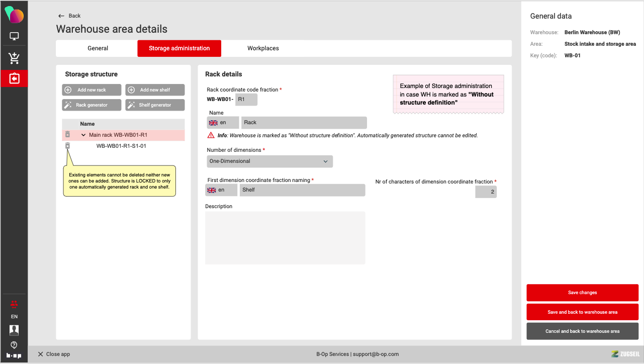Delete Main rack WB-WB01-R1 using trash icon

click(x=67, y=135)
